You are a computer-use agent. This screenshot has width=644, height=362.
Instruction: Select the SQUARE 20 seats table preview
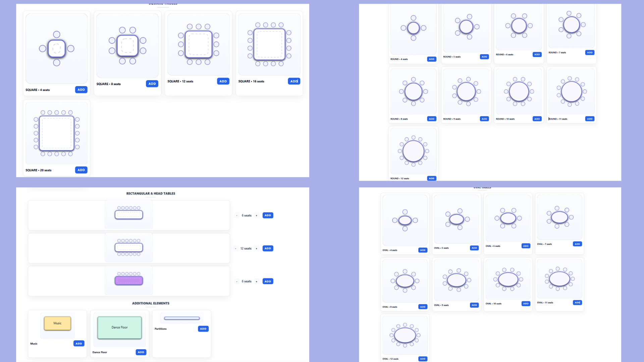[57, 133]
